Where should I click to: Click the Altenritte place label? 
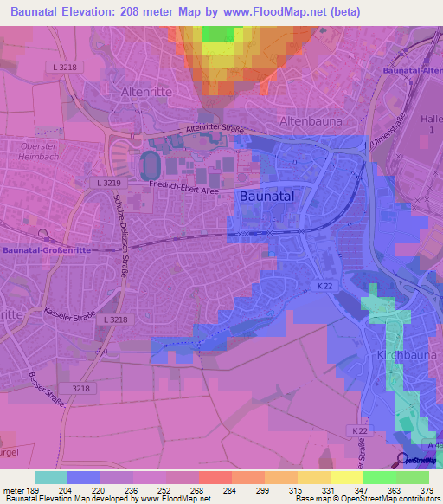[x=146, y=92]
